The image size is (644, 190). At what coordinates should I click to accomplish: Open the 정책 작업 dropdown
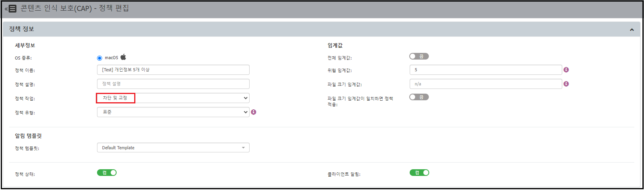pos(173,98)
